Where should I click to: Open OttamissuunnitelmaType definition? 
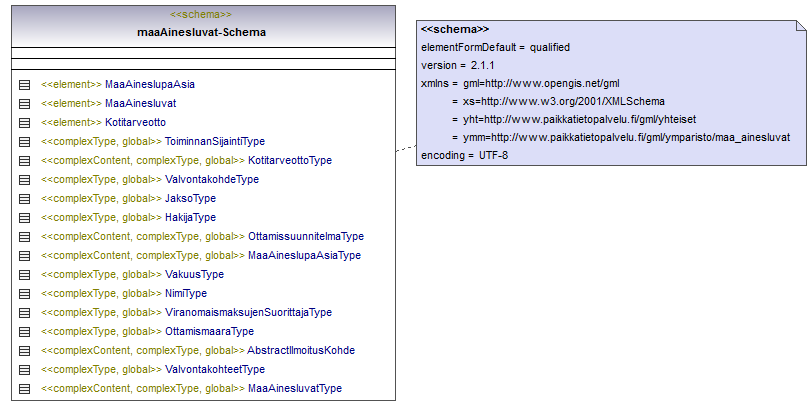[x=305, y=236]
